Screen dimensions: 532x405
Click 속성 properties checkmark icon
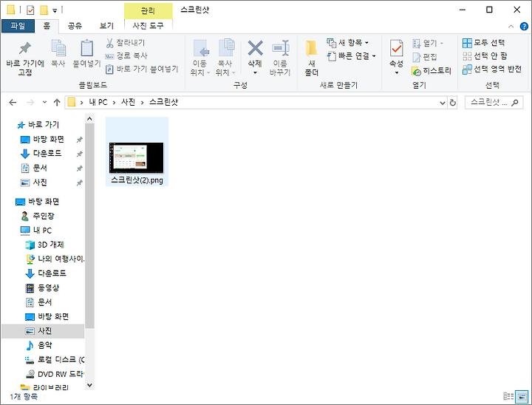(x=396, y=48)
